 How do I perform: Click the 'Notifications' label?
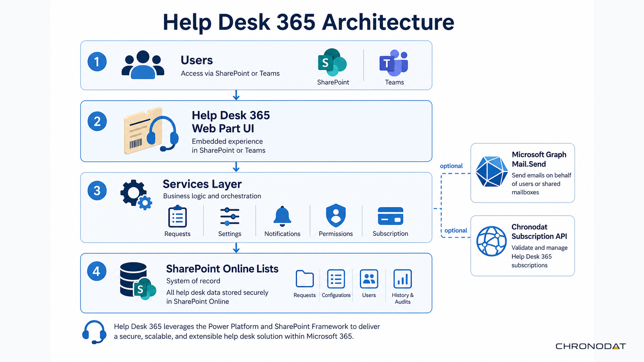click(x=282, y=234)
